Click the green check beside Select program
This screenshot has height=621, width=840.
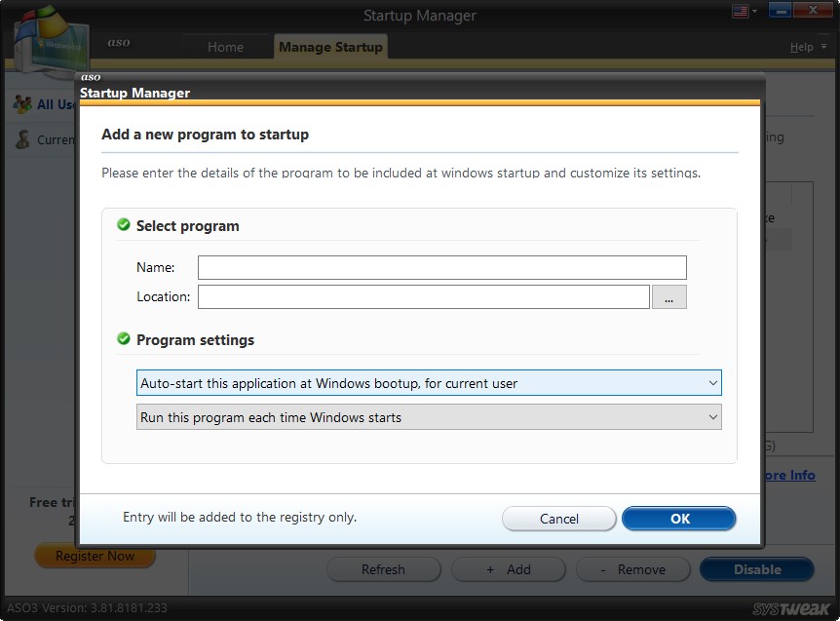[123, 223]
